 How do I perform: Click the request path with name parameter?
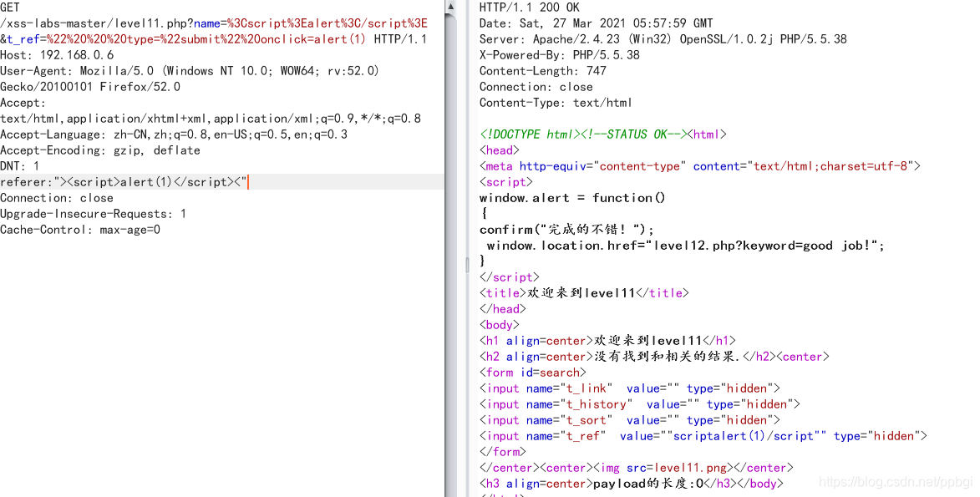coord(214,23)
